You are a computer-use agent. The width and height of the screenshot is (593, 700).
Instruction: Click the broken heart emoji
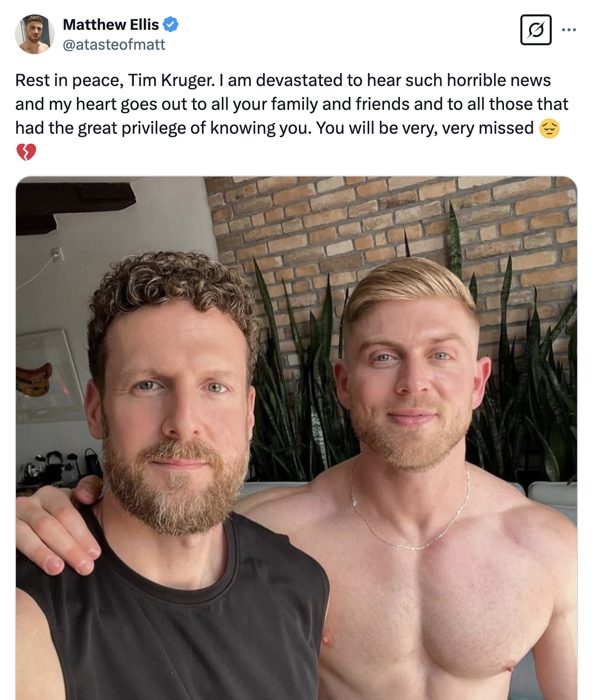26,152
